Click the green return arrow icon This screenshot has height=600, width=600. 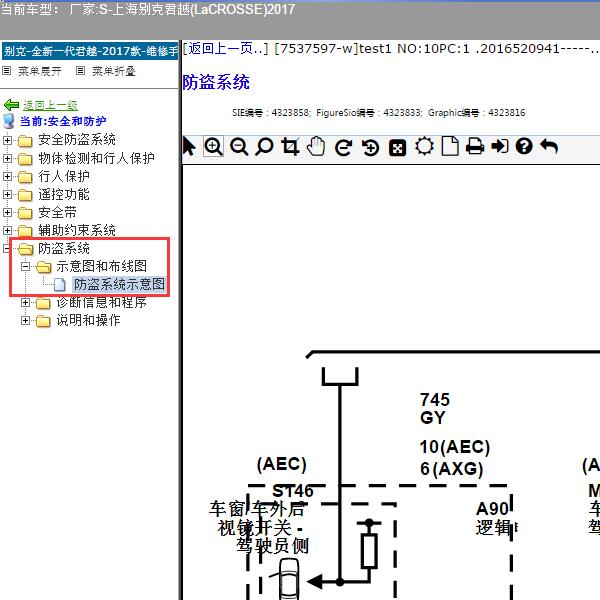pos(11,104)
